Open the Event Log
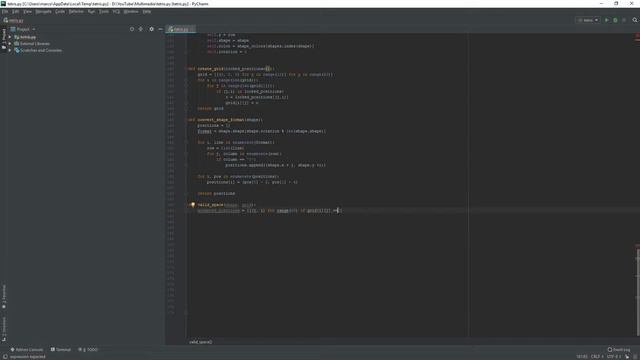The height and width of the screenshot is (360, 640). click(x=619, y=350)
